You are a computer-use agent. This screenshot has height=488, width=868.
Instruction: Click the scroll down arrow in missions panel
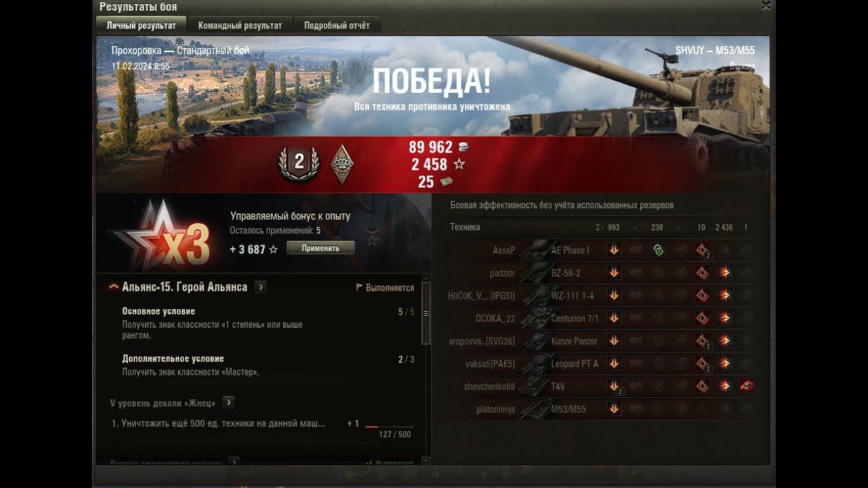tap(426, 461)
